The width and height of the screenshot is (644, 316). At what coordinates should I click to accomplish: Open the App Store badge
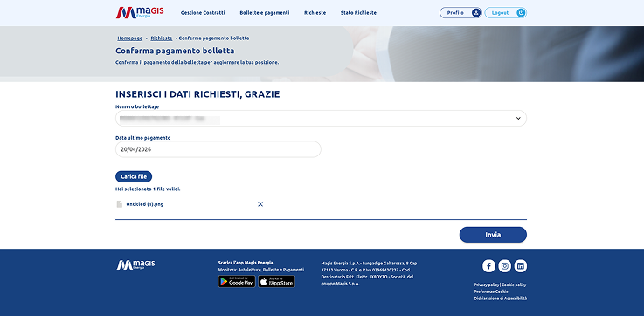click(276, 282)
